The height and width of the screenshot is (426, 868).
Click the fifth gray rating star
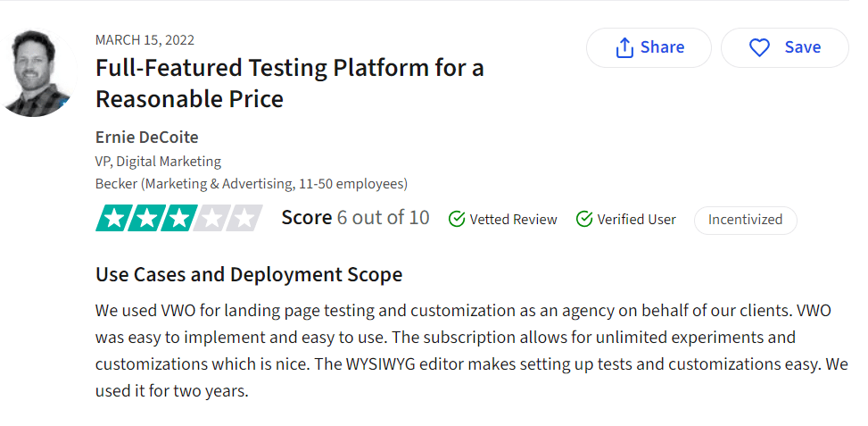click(244, 218)
